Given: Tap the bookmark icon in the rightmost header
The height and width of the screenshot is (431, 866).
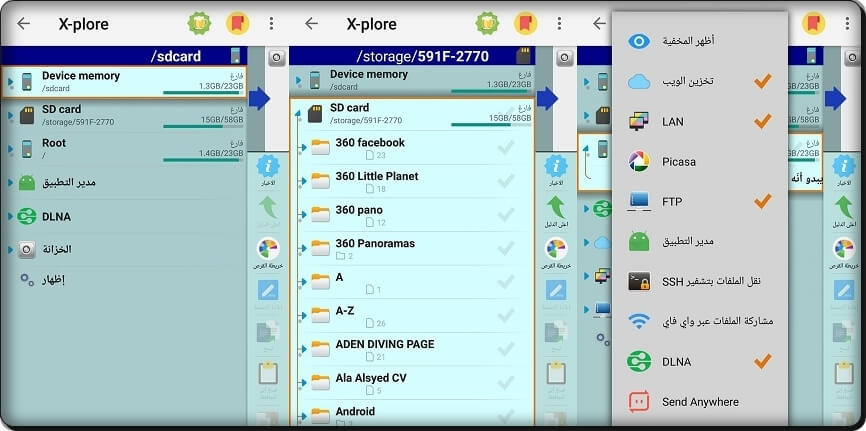Looking at the screenshot, I should coord(814,23).
